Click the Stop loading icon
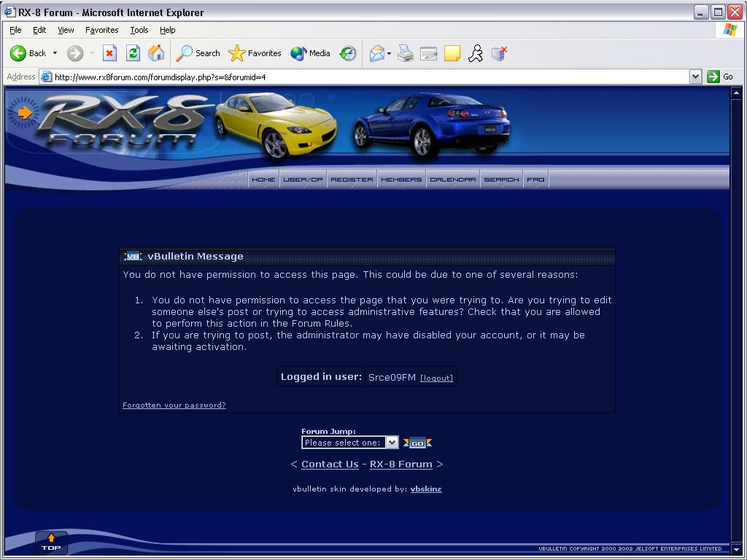Viewport: 747px width, 560px height. click(109, 53)
